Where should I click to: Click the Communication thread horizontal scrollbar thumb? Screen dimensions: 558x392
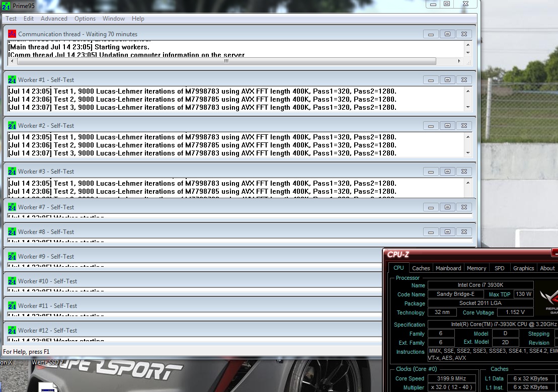(226, 61)
